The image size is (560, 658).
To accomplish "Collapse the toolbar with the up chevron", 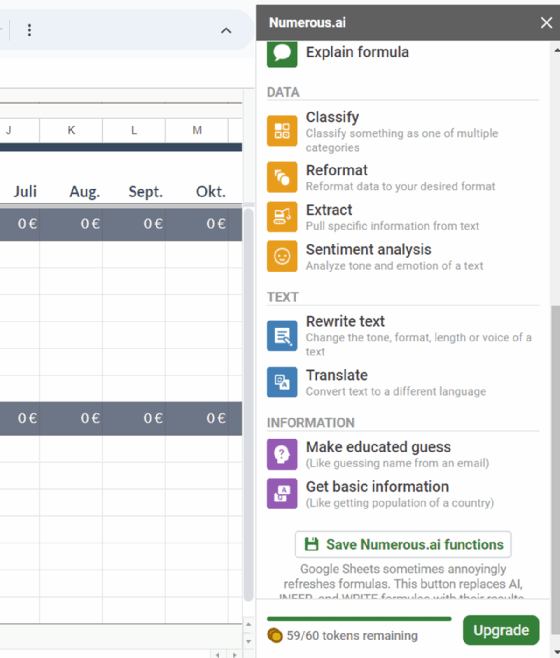I will [226, 31].
